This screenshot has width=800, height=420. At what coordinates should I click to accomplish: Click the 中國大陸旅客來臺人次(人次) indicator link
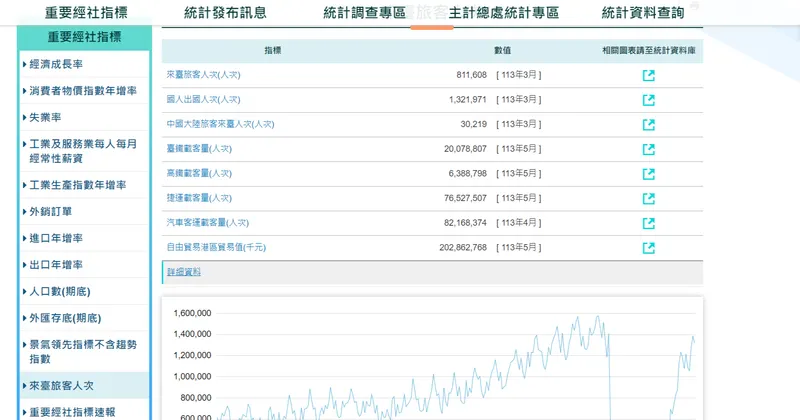220,124
